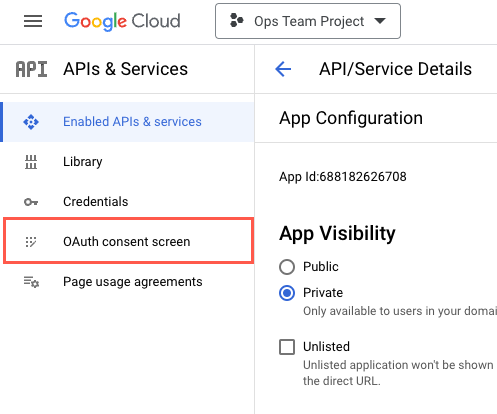The width and height of the screenshot is (497, 414).
Task: Click the OAuth consent screen icon
Action: (31, 242)
